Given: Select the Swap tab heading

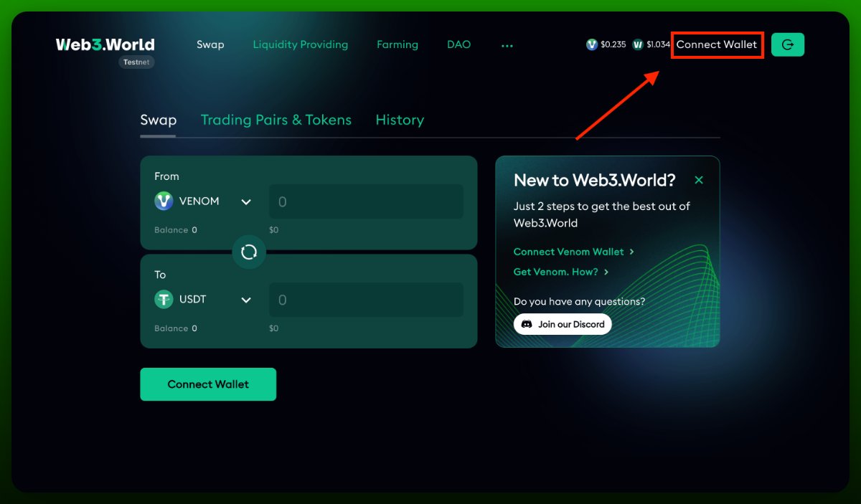Looking at the screenshot, I should pos(159,120).
